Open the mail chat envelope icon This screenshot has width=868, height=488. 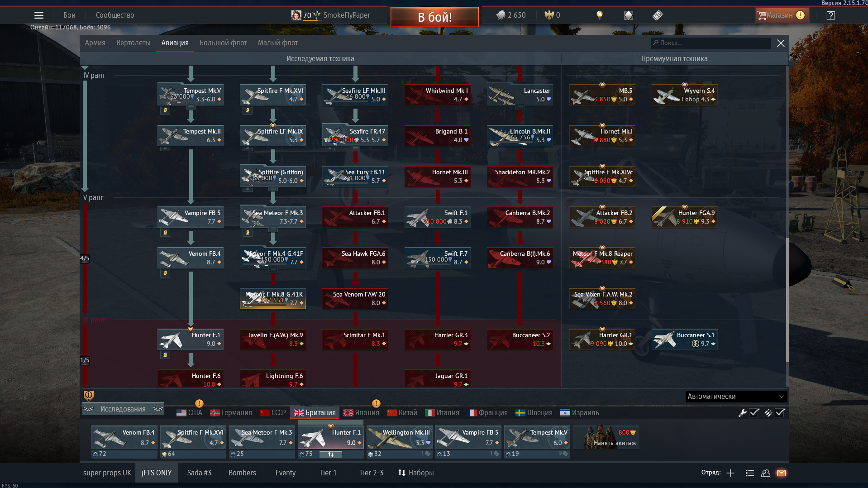coord(782,473)
